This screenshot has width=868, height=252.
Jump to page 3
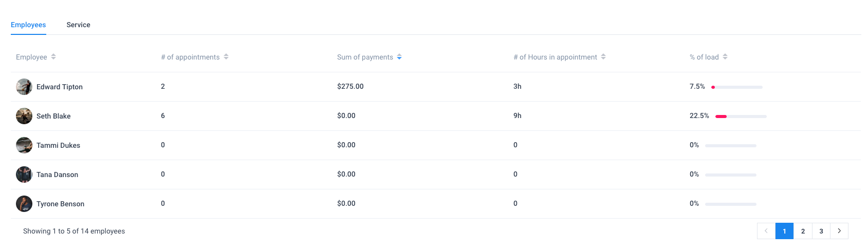tap(821, 231)
